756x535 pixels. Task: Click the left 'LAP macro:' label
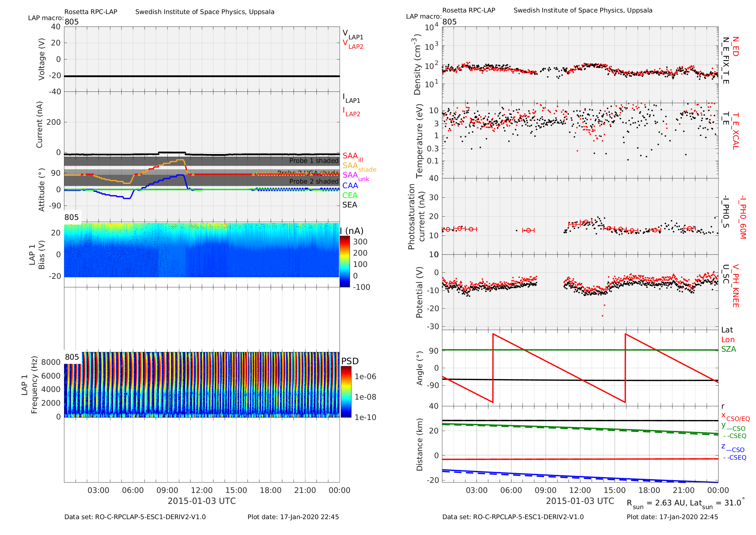point(46,18)
